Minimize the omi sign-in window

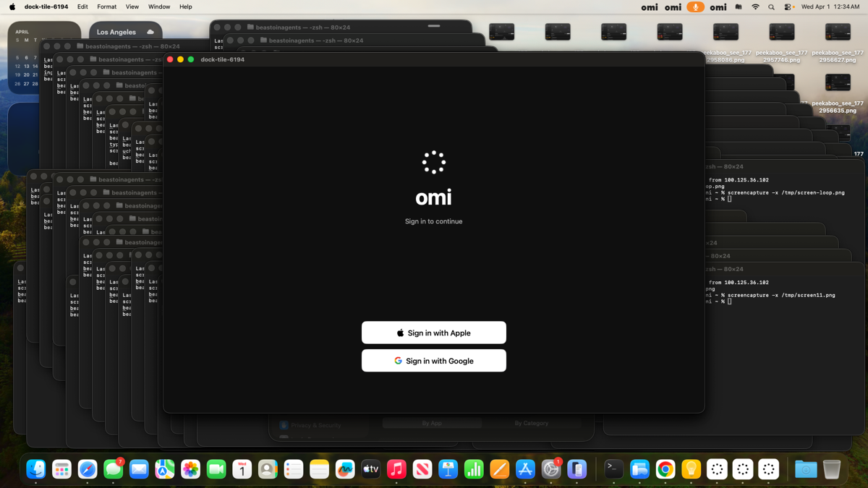tap(180, 59)
